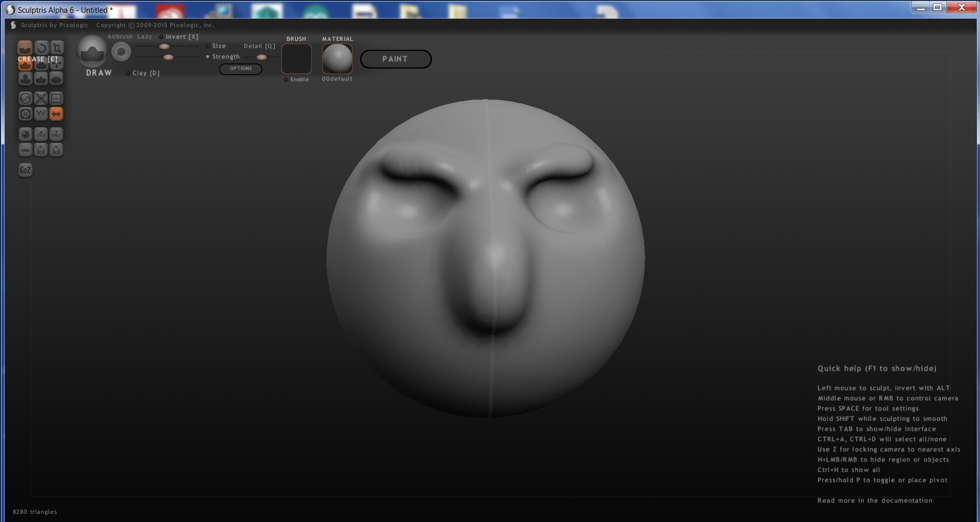The image size is (980, 522).
Task: Select the Flatten tool
Action: pyautogui.click(x=41, y=63)
